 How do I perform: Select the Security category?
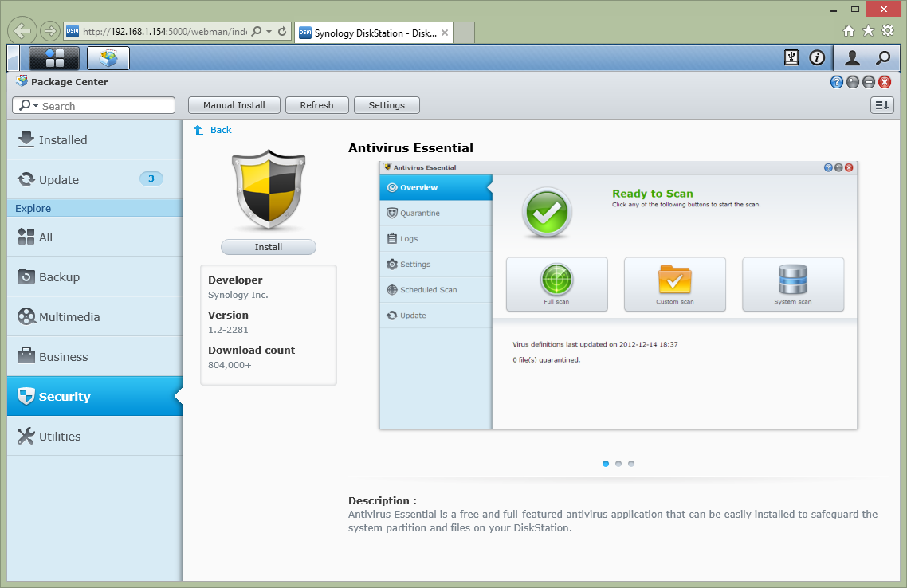point(94,396)
